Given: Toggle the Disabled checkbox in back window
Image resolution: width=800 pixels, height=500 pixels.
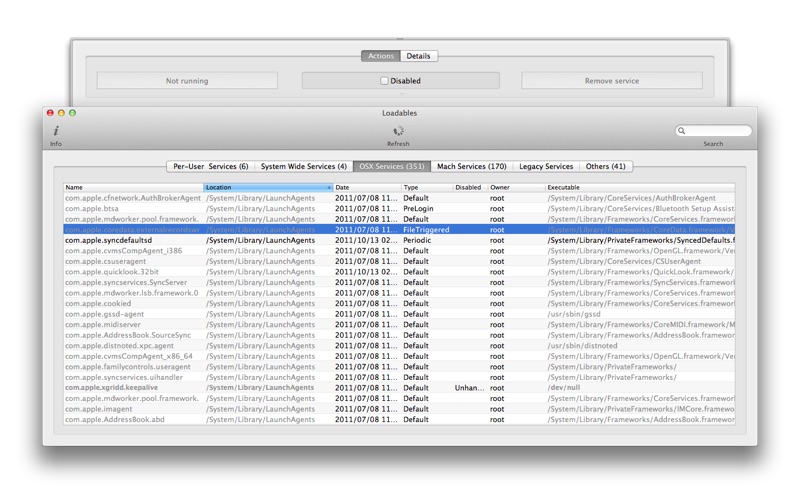Looking at the screenshot, I should click(x=384, y=81).
